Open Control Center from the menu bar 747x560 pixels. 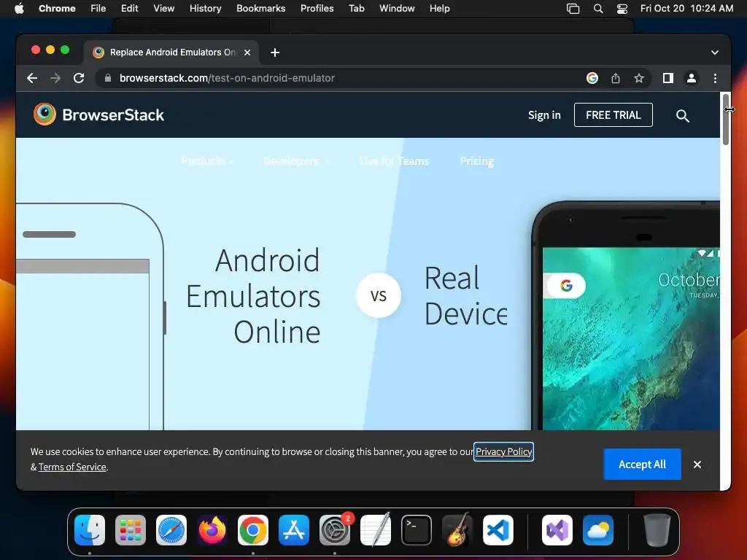coord(622,9)
